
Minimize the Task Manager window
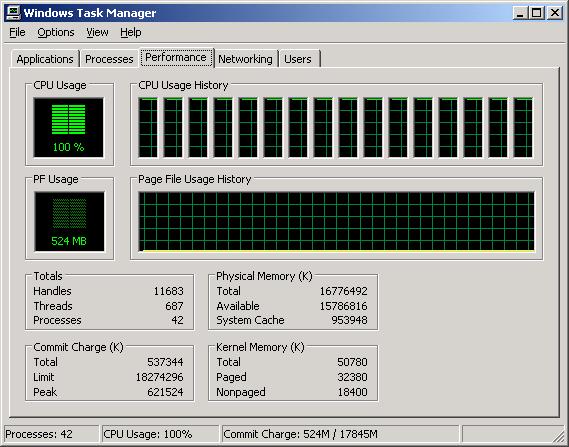click(x=520, y=13)
